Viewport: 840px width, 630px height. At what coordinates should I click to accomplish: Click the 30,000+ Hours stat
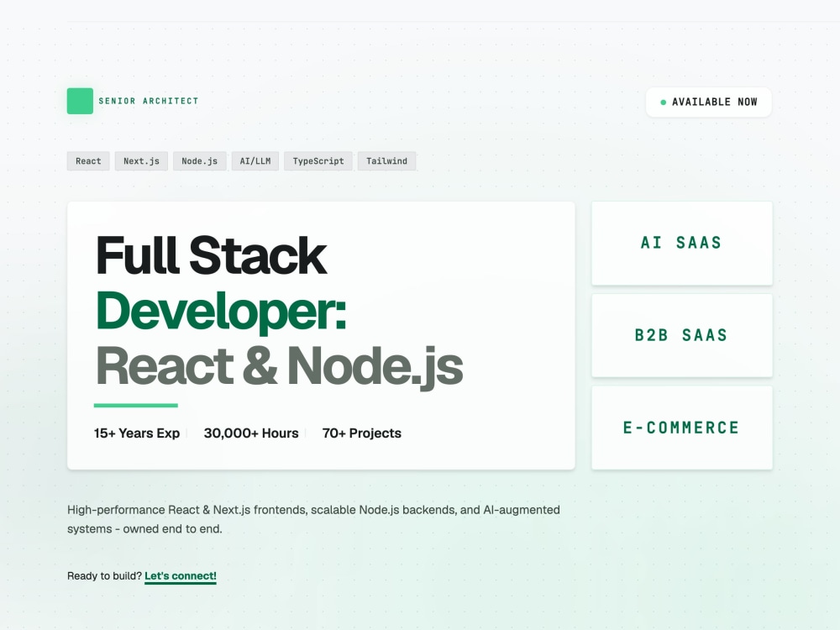coord(251,433)
